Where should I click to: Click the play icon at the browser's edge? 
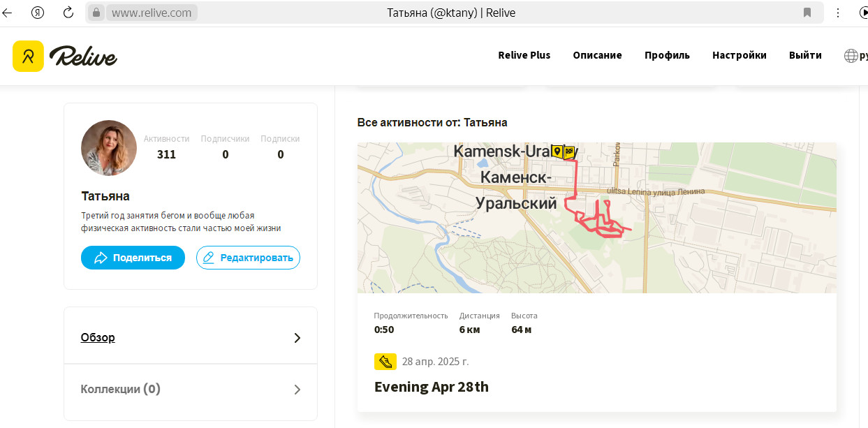[863, 13]
